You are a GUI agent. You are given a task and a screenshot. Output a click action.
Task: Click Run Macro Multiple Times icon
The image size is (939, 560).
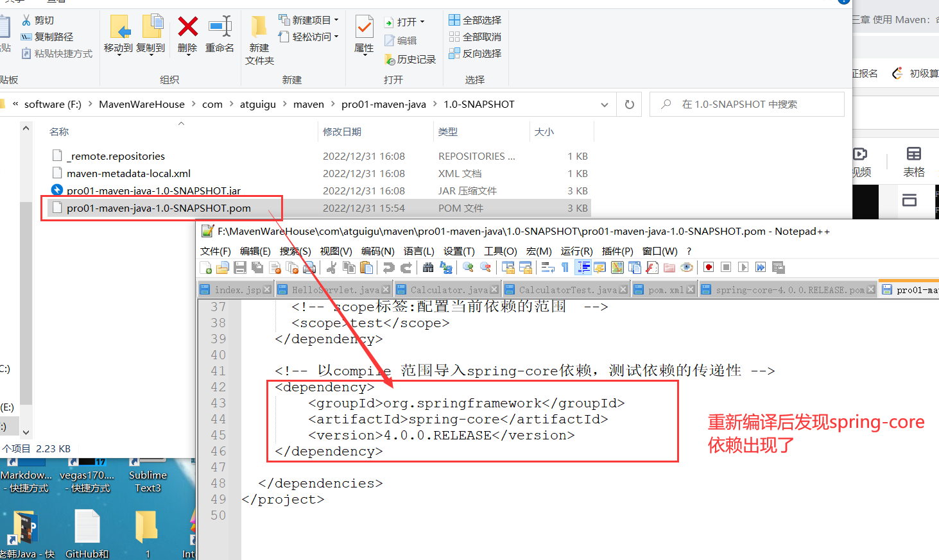[x=761, y=267]
